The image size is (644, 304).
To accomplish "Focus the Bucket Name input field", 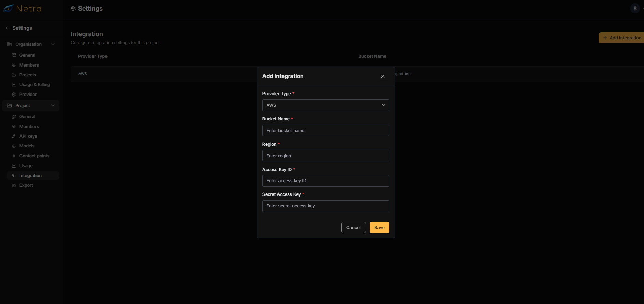I will (326, 130).
